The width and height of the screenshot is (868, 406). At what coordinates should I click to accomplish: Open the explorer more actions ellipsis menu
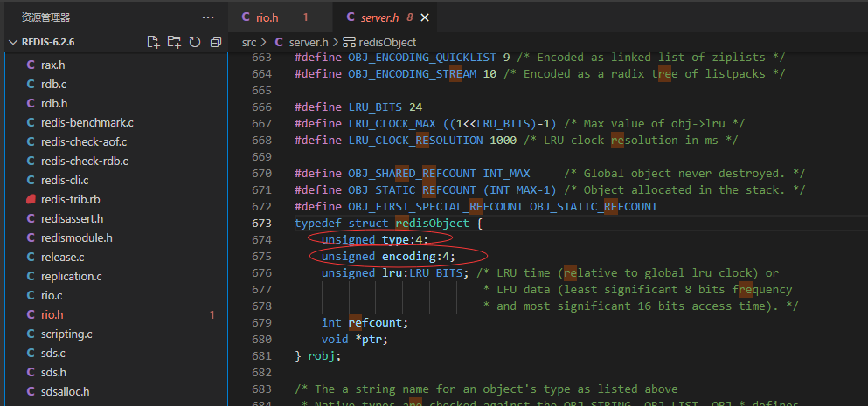pos(208,17)
